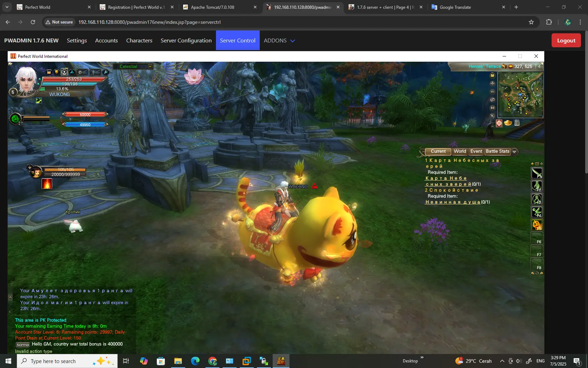Image resolution: width=588 pixels, height=368 pixels.
Task: Select the empty F6 quick slot
Action: point(537,238)
